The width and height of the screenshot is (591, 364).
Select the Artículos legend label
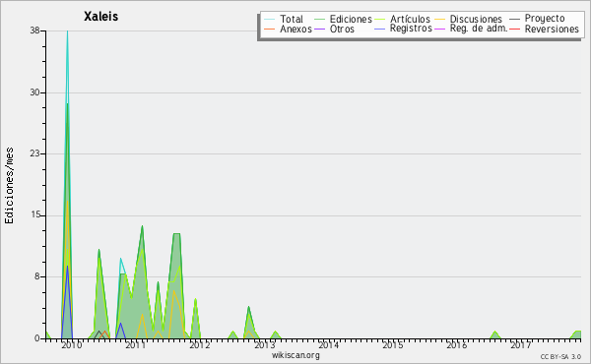point(410,19)
